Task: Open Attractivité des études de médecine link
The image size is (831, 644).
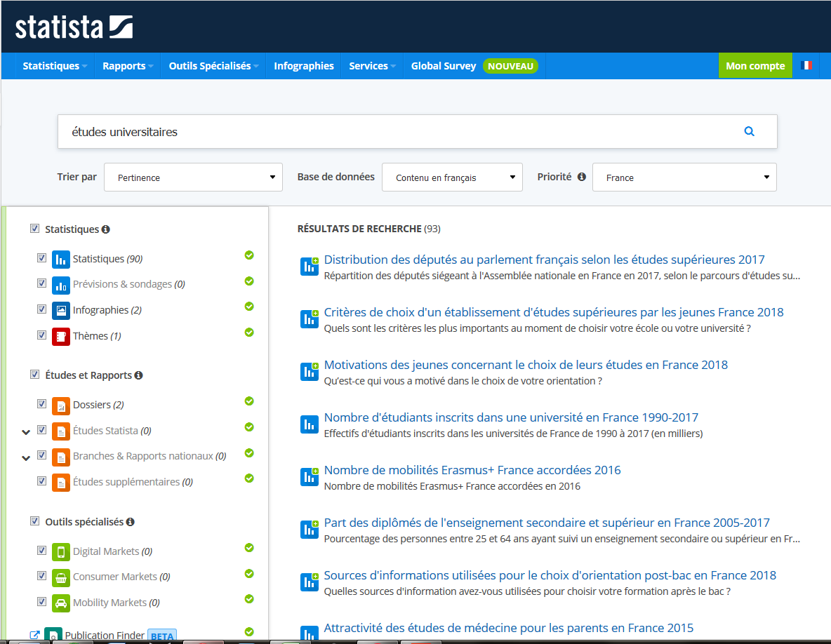Action: click(509, 628)
